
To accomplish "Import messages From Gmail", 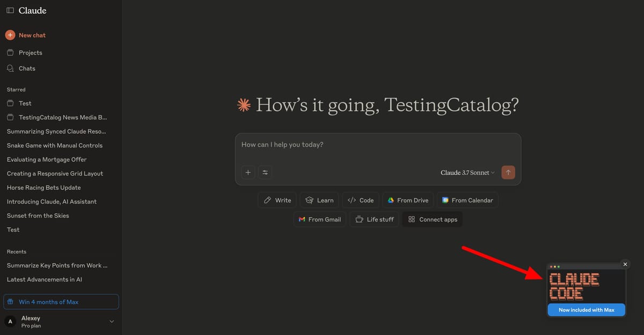I will tap(320, 219).
